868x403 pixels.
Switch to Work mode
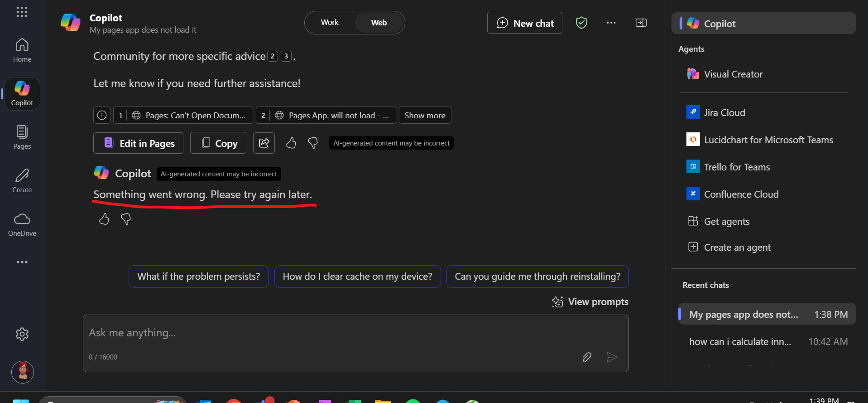coord(330,23)
